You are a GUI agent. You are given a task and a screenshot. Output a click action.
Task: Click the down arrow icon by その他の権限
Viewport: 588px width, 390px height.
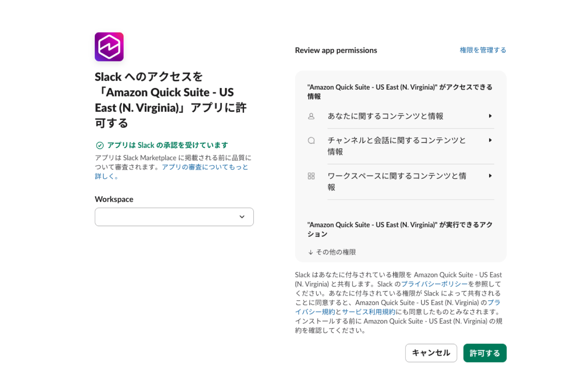tap(311, 252)
